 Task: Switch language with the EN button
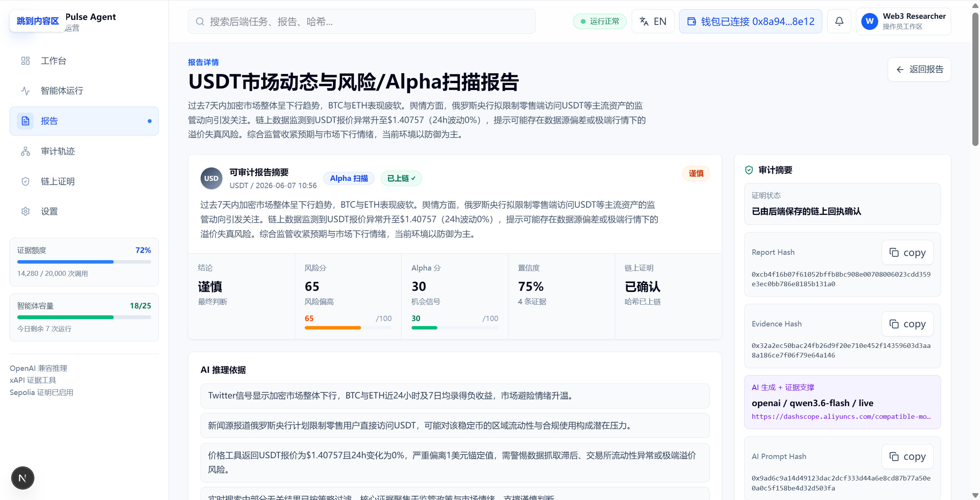pyautogui.click(x=653, y=21)
